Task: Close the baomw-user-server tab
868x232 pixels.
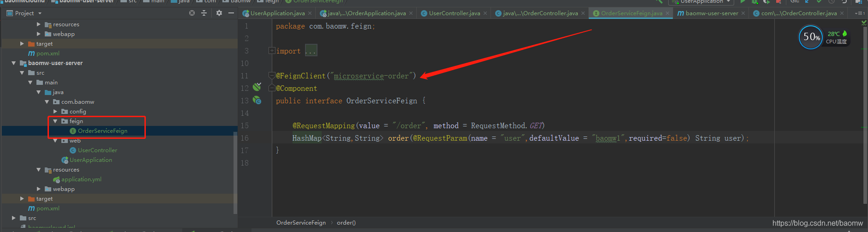Action: [x=743, y=13]
